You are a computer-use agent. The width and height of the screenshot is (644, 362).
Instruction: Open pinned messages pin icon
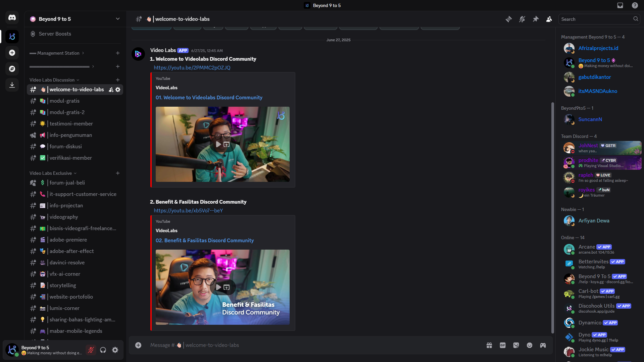(536, 19)
